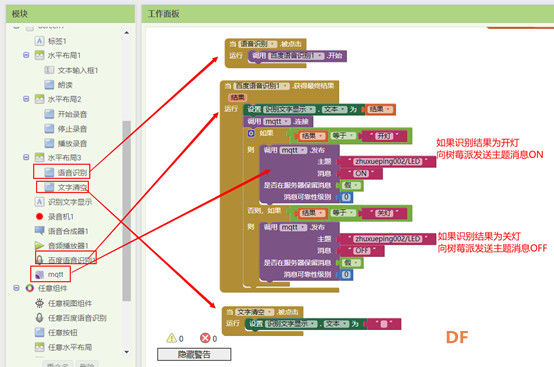The height and width of the screenshot is (367, 554).
Task: Click the 模块 panel scrollbar thumb
Action: pos(126,211)
